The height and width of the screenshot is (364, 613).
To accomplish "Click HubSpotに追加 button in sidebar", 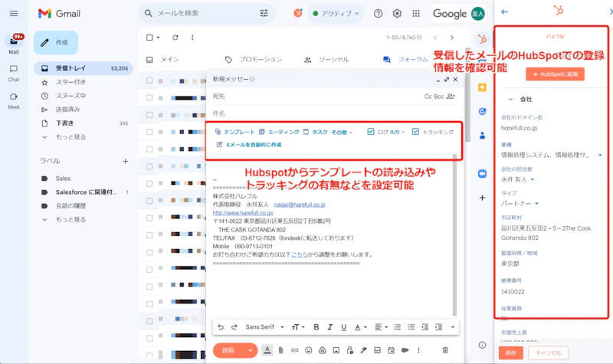I will tap(555, 74).
